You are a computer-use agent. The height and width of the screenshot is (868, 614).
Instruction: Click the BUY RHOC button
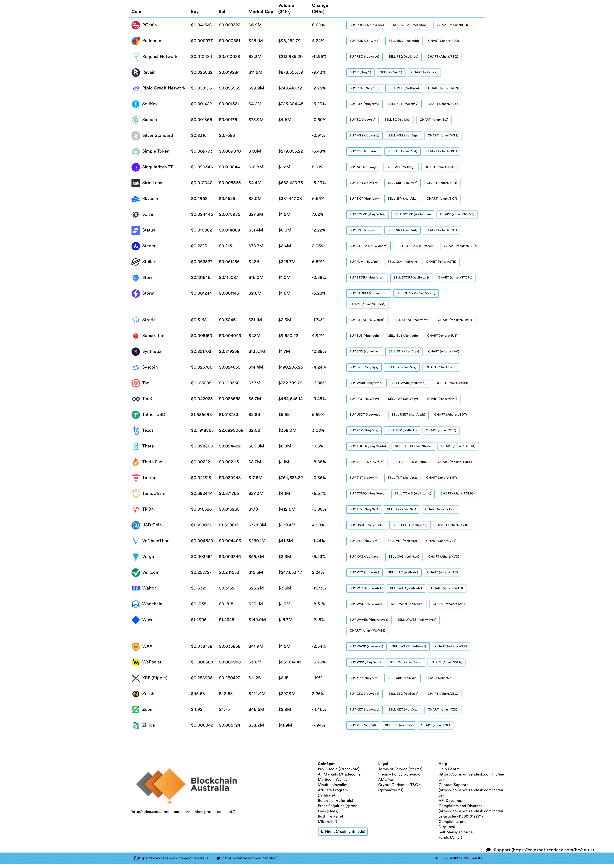click(366, 25)
